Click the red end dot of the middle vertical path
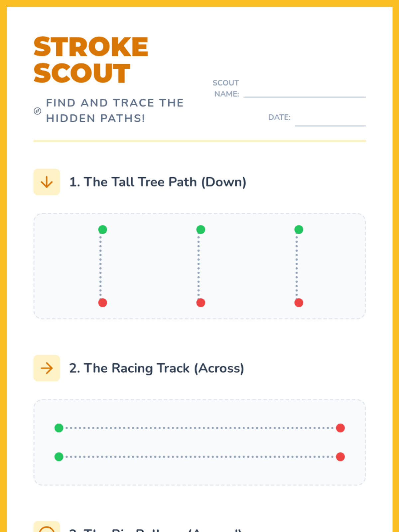Screen dimensions: 399x532 (x=201, y=303)
